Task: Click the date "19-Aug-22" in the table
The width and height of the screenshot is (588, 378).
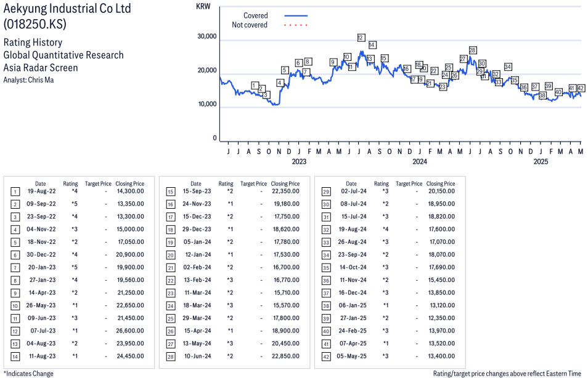Action: [x=42, y=191]
